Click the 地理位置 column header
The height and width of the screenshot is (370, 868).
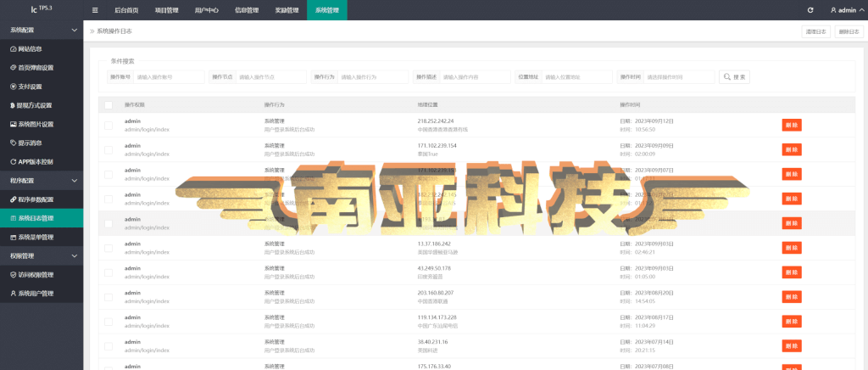point(427,104)
